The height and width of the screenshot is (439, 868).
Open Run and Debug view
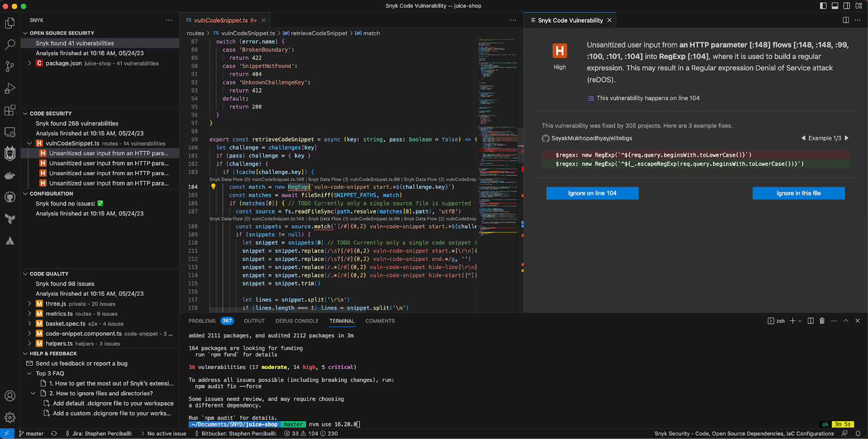10,88
